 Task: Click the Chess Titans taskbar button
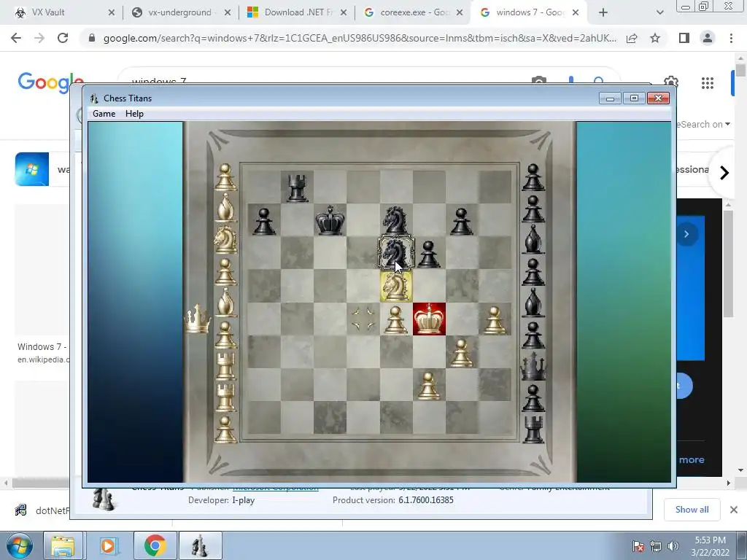pos(200,545)
